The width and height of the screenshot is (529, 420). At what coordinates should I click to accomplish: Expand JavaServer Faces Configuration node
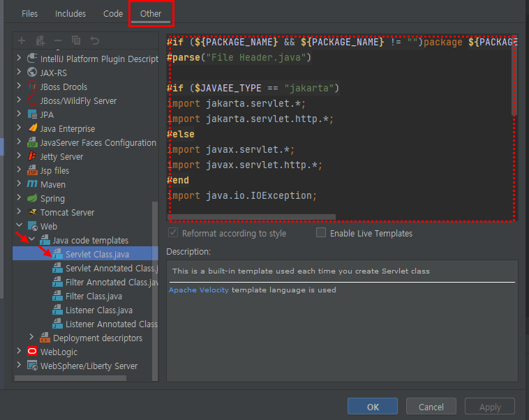point(19,142)
